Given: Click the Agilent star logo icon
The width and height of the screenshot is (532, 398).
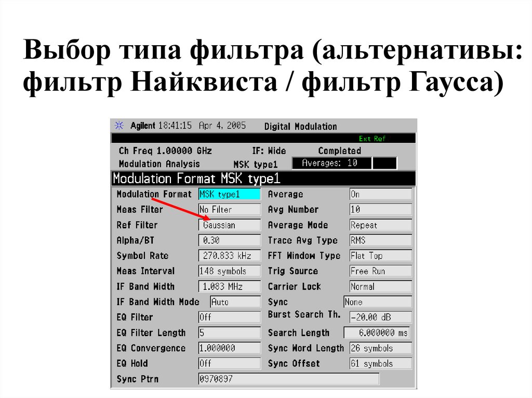Looking at the screenshot, I should pyautogui.click(x=119, y=126).
